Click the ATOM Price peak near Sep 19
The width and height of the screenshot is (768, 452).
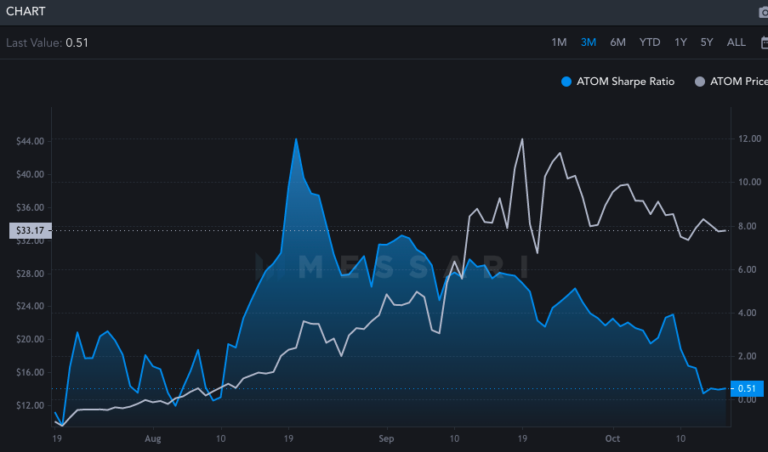click(522, 139)
